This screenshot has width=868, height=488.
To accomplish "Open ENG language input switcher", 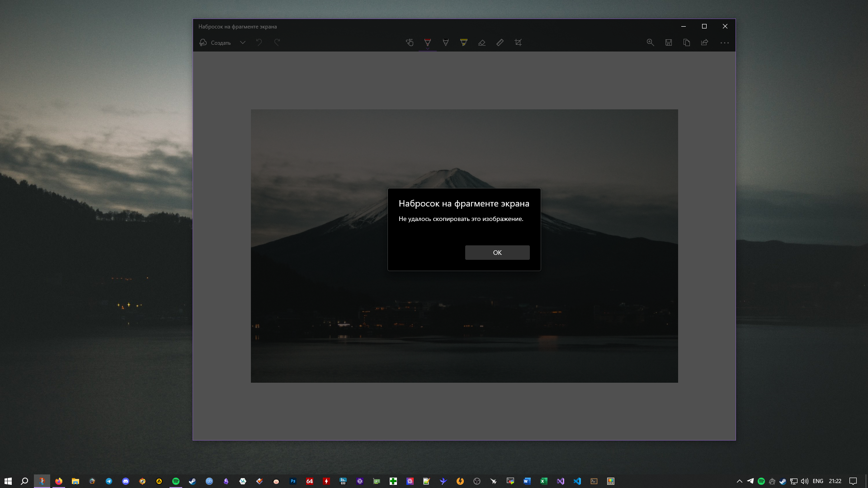I will point(818,481).
